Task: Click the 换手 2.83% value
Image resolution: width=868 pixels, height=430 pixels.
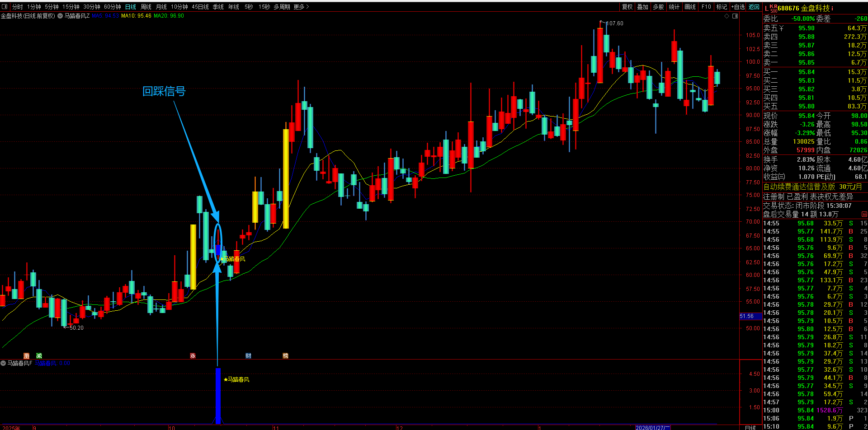Action: coord(806,159)
